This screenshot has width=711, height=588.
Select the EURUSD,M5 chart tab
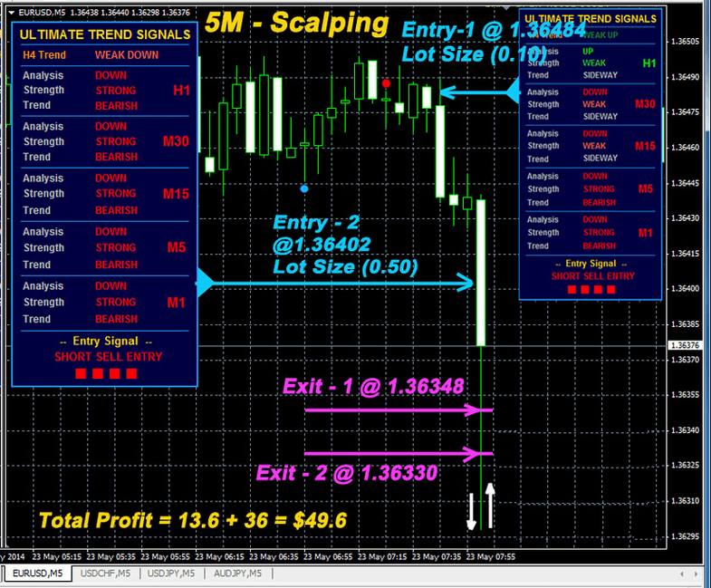36,574
